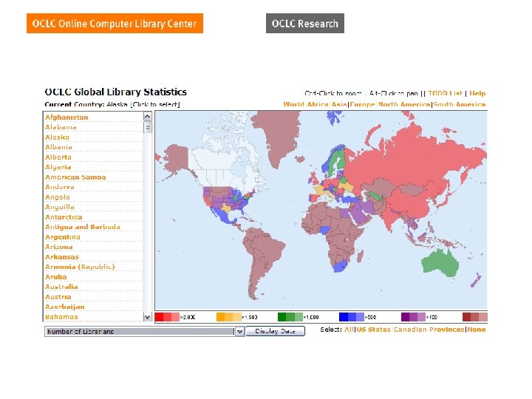Image resolution: width=532 pixels, height=399 pixels.
Task: Select Austria entry
Action: 58,297
